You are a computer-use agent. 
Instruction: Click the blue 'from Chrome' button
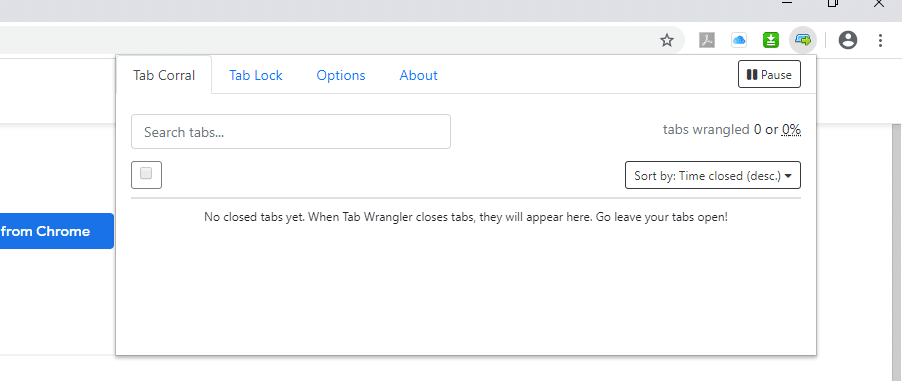pos(56,231)
